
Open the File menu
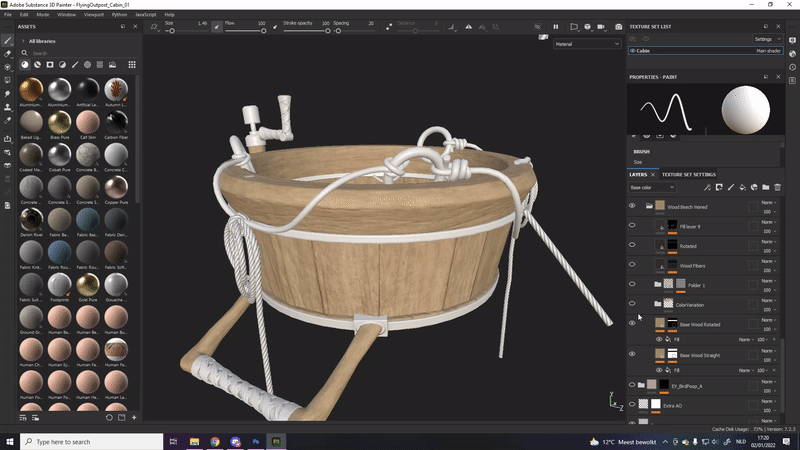(x=8, y=14)
